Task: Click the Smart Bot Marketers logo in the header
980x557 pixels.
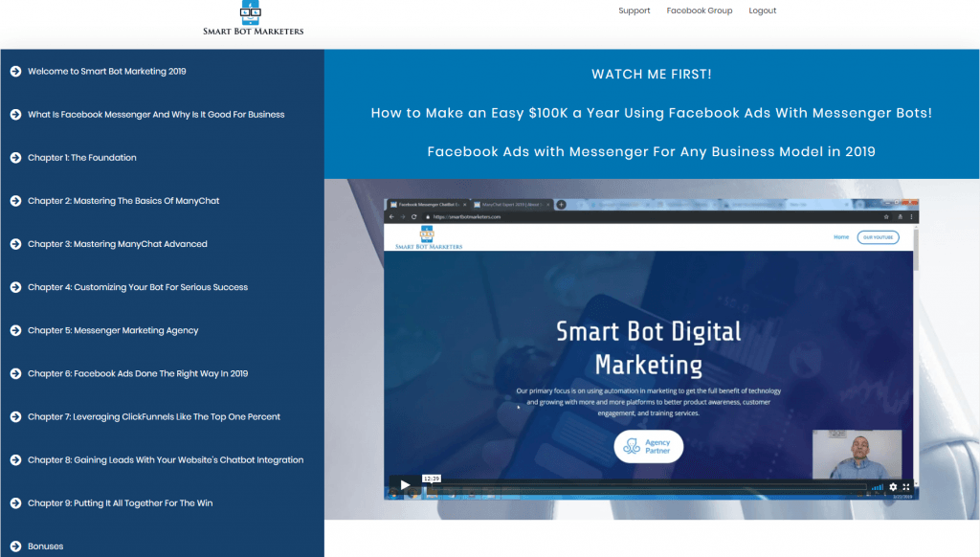Action: click(x=253, y=18)
